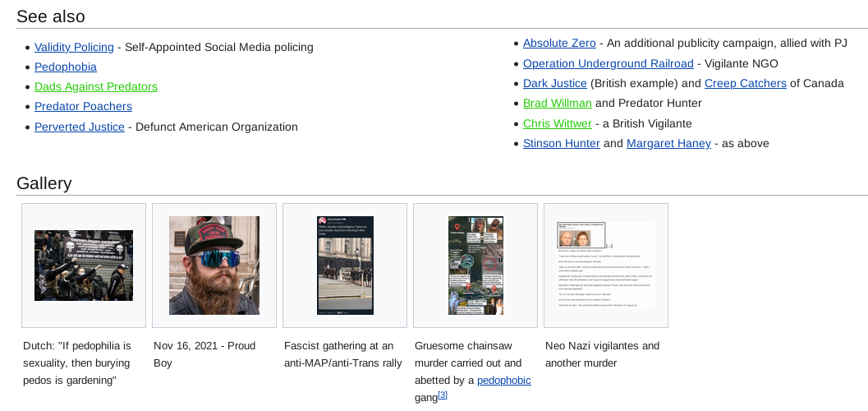Screen dimensions: 868x411
Task: View the bearded man with sunglasses image
Action: 214,266
